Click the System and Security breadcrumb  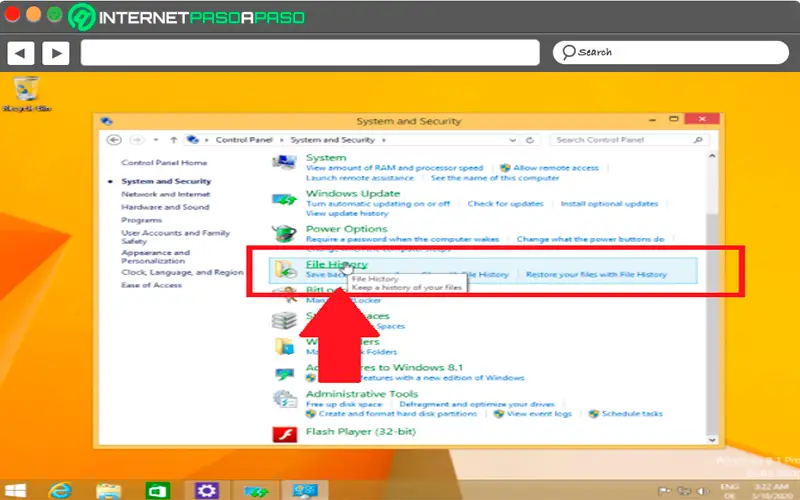333,140
